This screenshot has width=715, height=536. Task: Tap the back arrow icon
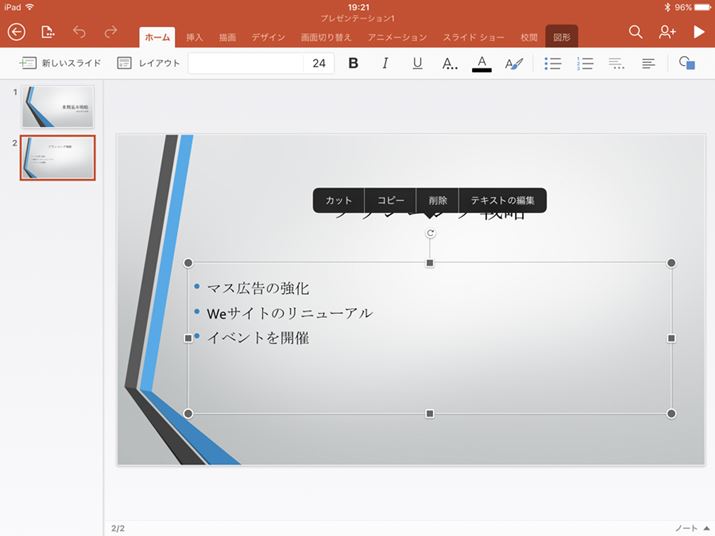(16, 32)
